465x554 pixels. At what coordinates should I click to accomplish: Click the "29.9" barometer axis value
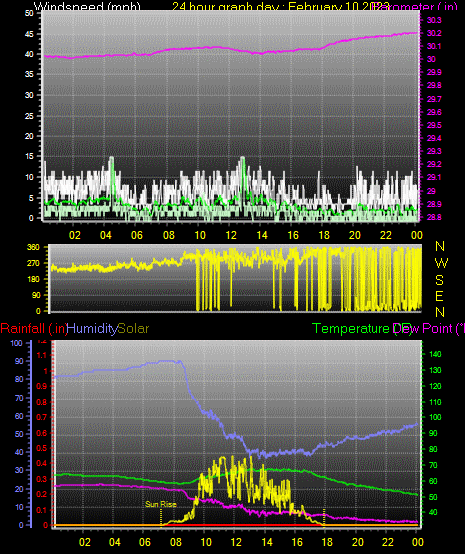[434, 72]
